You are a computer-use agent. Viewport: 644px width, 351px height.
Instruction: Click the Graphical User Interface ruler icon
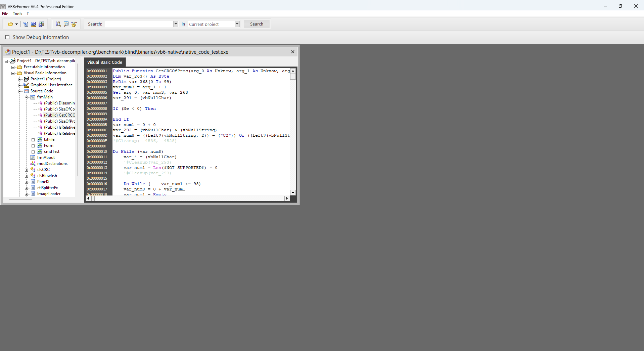(x=27, y=85)
